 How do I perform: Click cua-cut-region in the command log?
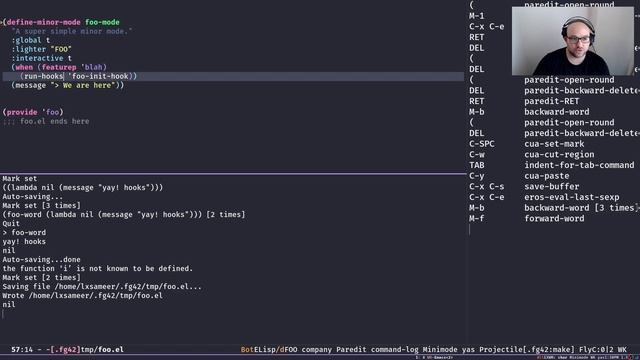[x=559, y=155]
